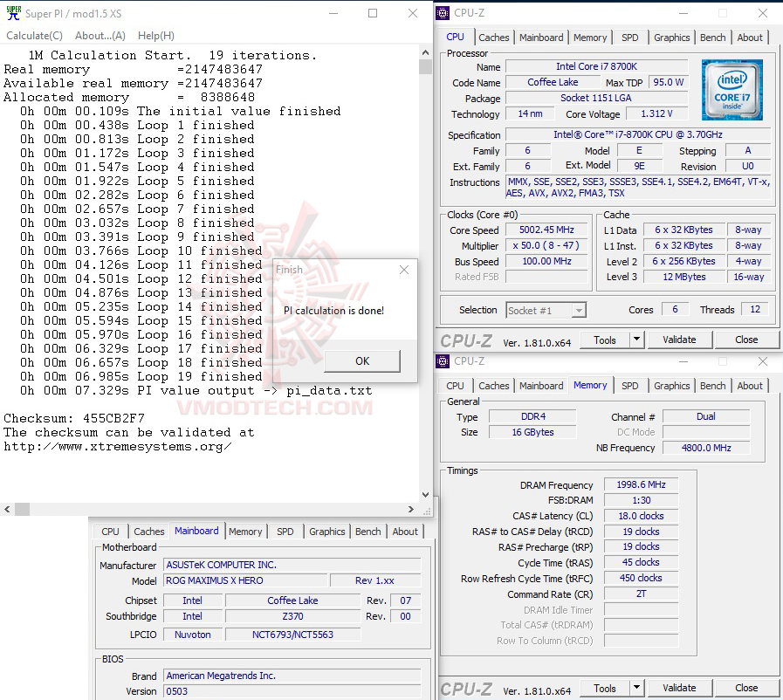
Task: Confirm the Finish dialog with OK
Action: pos(362,361)
